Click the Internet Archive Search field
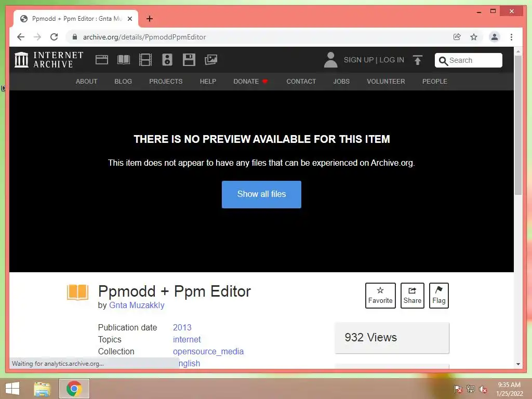This screenshot has height=399, width=532. pyautogui.click(x=468, y=60)
